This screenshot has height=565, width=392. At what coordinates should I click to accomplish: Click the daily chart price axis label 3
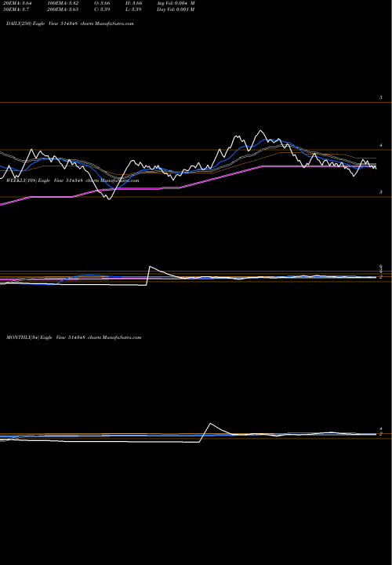380,192
